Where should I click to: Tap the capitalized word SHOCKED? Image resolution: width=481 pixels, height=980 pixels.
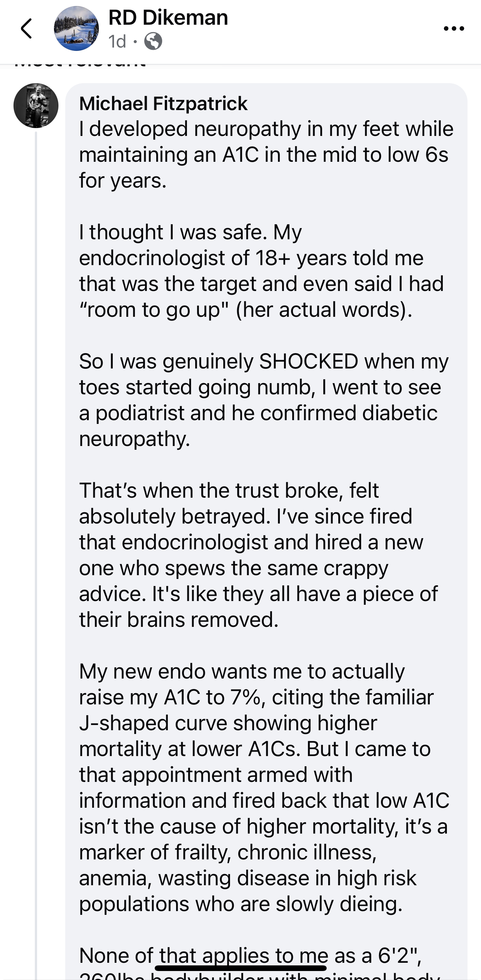(308, 361)
